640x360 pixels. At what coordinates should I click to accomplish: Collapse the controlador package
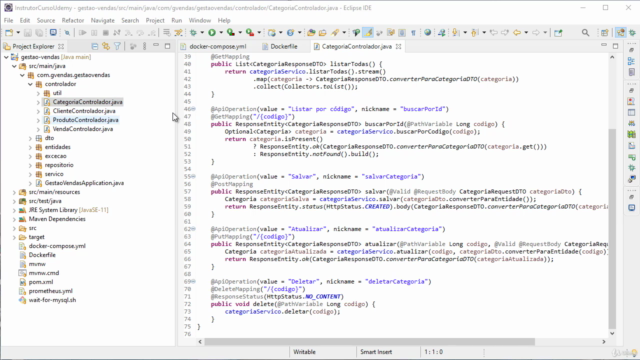(30, 84)
